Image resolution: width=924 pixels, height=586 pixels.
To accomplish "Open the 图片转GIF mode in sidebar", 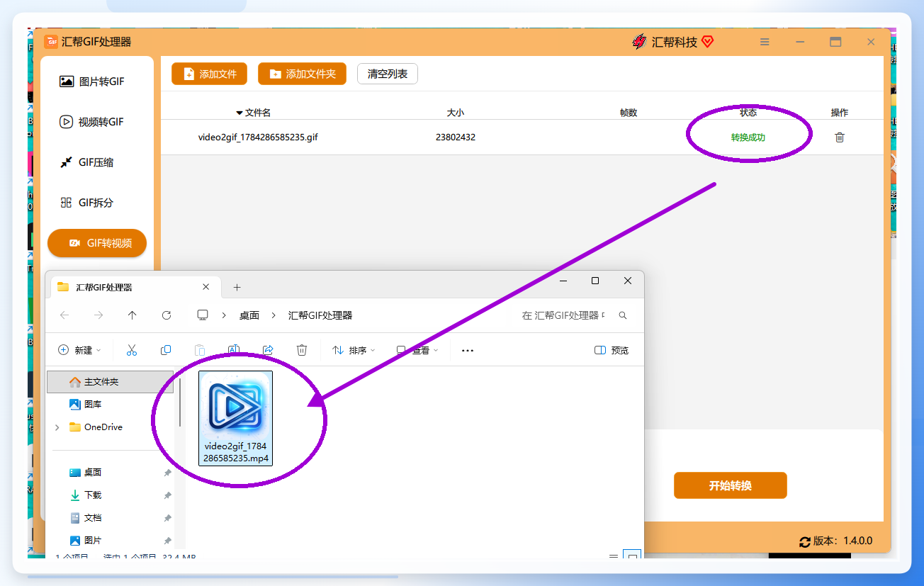I will [x=92, y=81].
